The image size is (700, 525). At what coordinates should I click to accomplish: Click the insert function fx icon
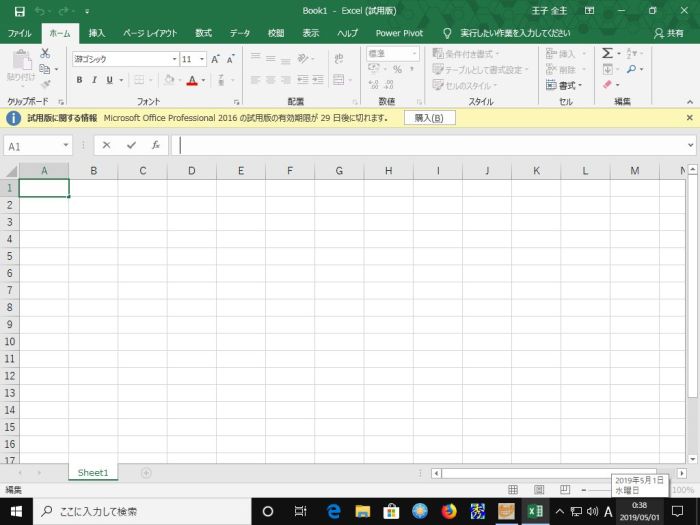(x=155, y=145)
